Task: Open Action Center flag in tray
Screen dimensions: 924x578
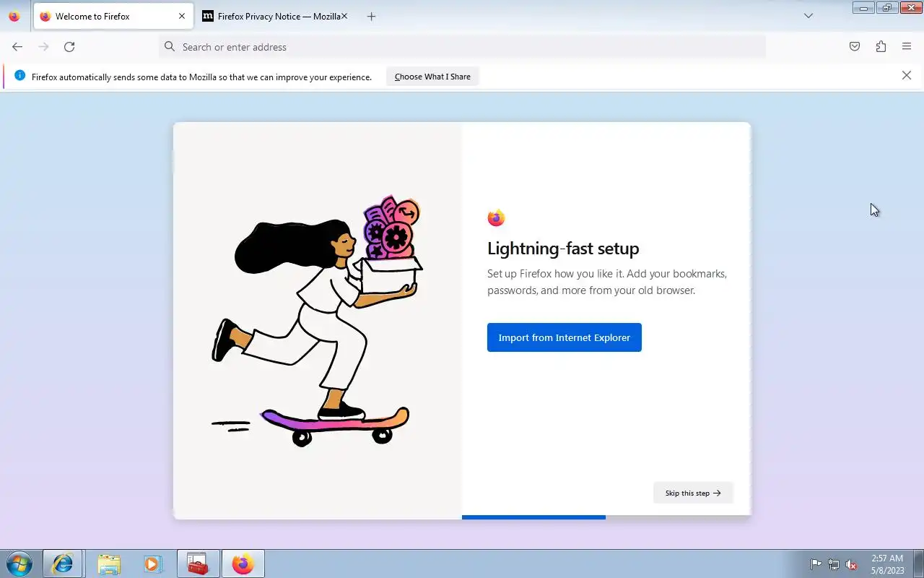Action: 816,564
